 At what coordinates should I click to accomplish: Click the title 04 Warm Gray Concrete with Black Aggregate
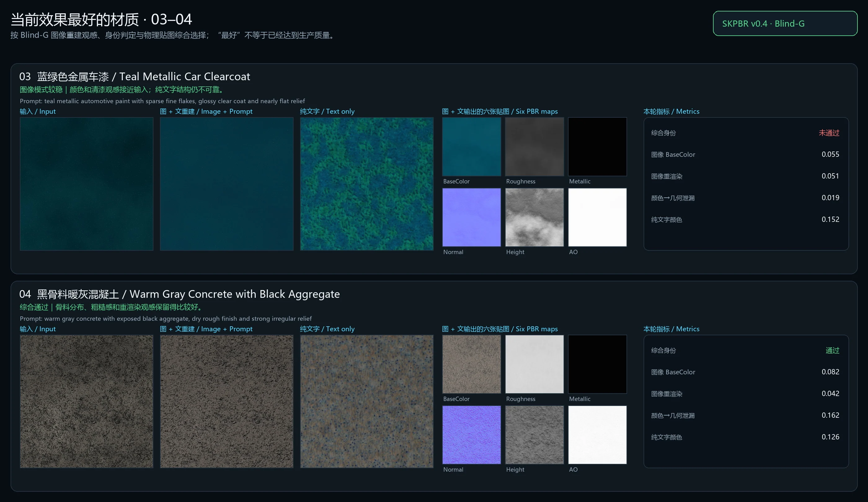tap(179, 294)
